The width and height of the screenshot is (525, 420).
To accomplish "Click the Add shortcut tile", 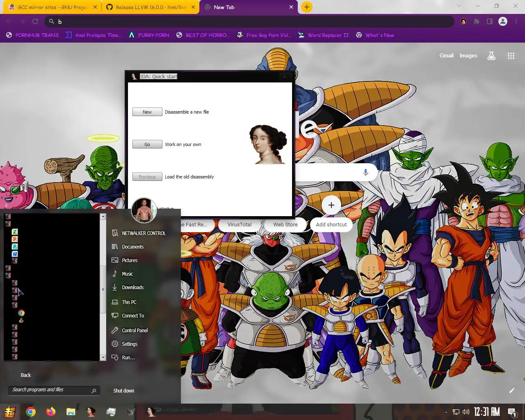I will 331,212.
